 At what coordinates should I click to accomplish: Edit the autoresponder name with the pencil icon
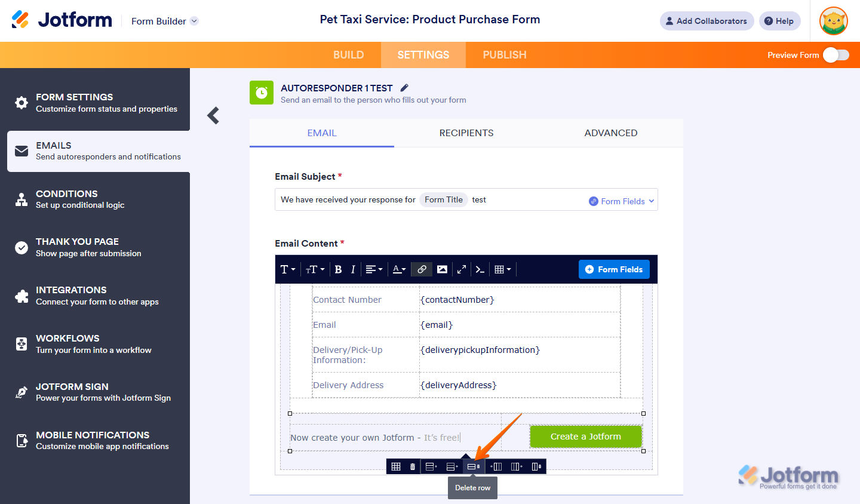tap(404, 88)
